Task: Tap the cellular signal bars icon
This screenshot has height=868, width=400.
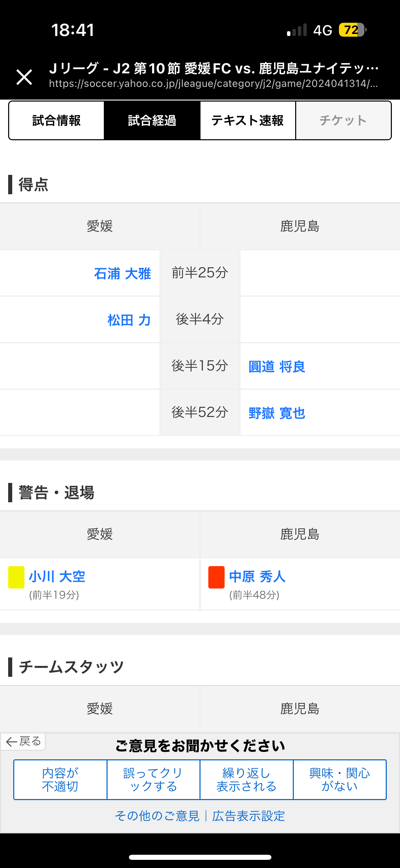Action: [297, 30]
